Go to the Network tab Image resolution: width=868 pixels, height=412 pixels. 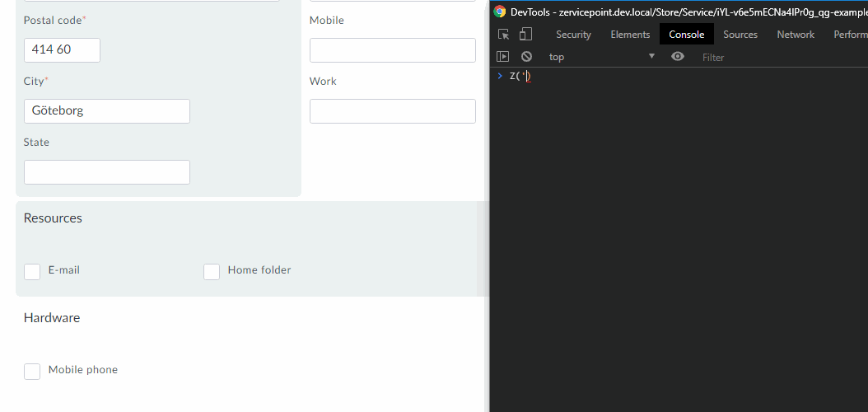795,35
